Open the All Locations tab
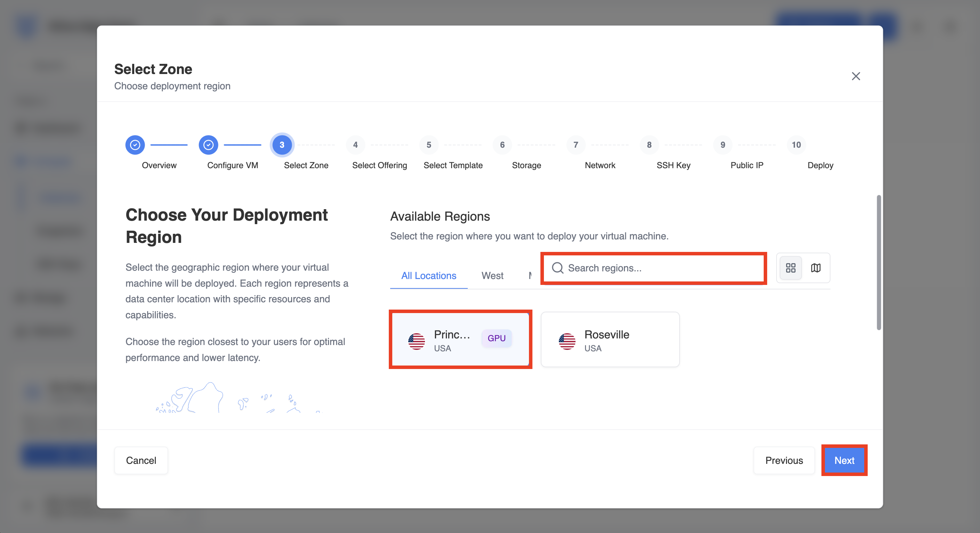This screenshot has height=533, width=980. tap(429, 276)
